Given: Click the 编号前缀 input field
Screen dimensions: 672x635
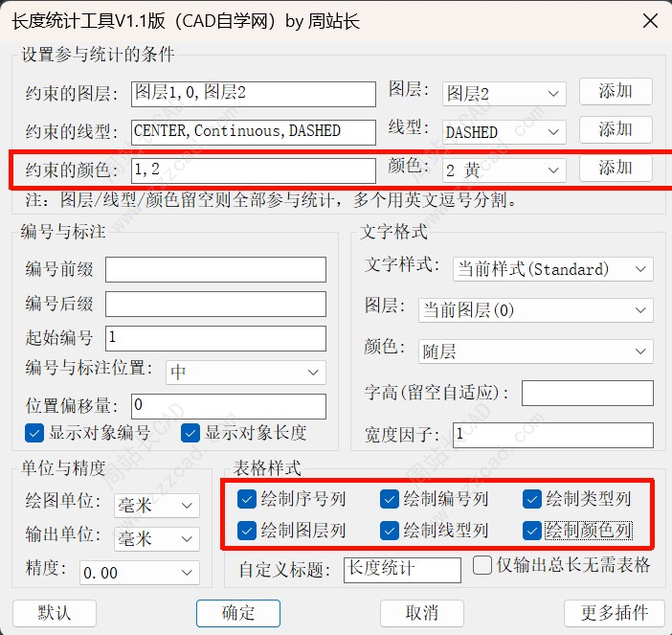Looking at the screenshot, I should point(215,270).
